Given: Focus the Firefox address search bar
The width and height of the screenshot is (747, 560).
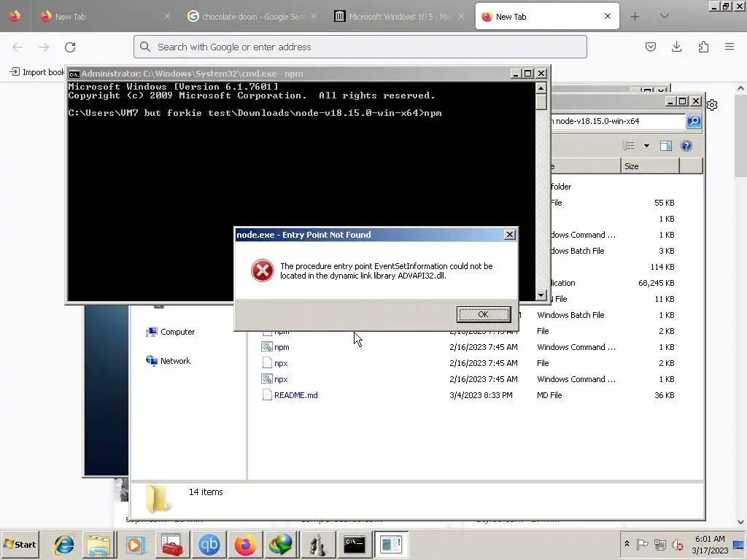Looking at the screenshot, I should (x=360, y=47).
